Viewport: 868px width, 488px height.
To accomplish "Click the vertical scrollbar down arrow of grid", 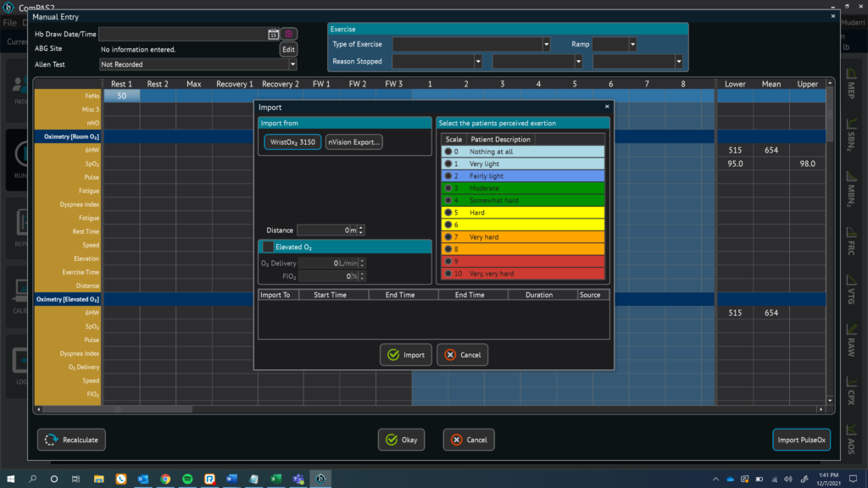I will coord(830,400).
